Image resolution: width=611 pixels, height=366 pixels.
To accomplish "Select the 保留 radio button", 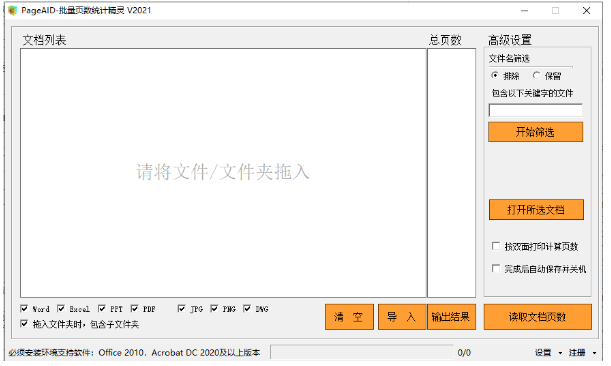I will tap(537, 75).
